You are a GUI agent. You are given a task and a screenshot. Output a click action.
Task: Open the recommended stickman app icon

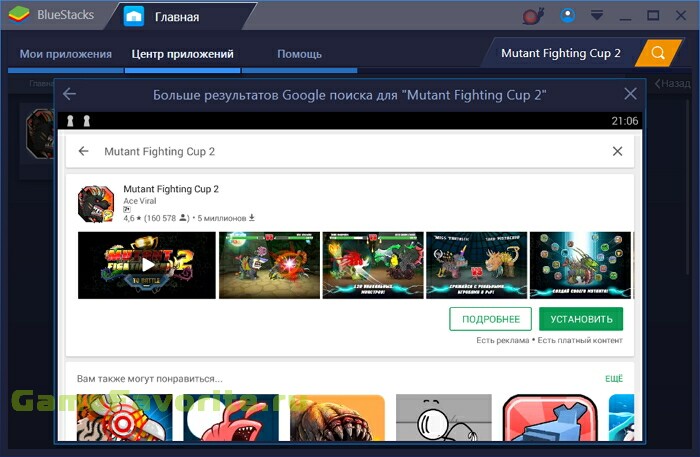coord(444,418)
